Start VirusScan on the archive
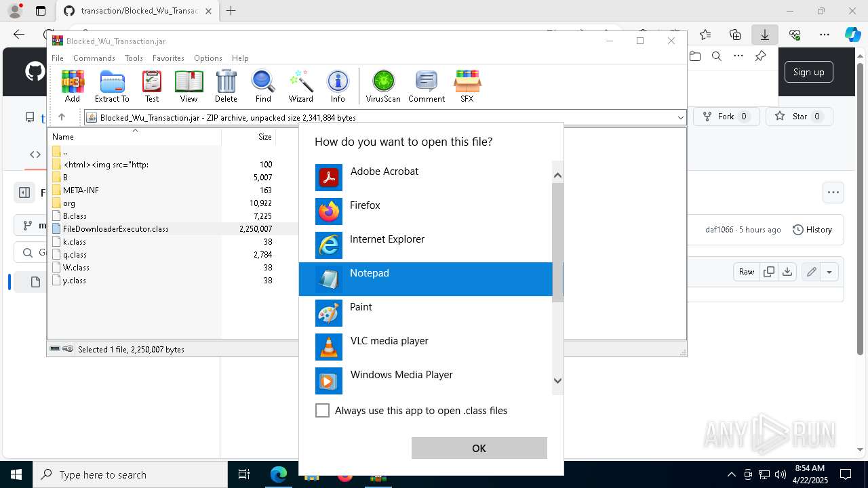The image size is (868, 488). tap(383, 86)
